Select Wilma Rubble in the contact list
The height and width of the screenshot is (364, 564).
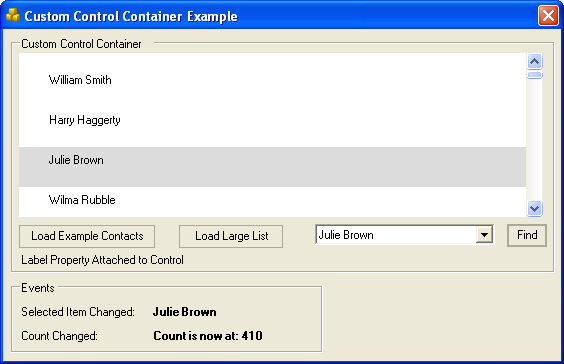[272, 201]
